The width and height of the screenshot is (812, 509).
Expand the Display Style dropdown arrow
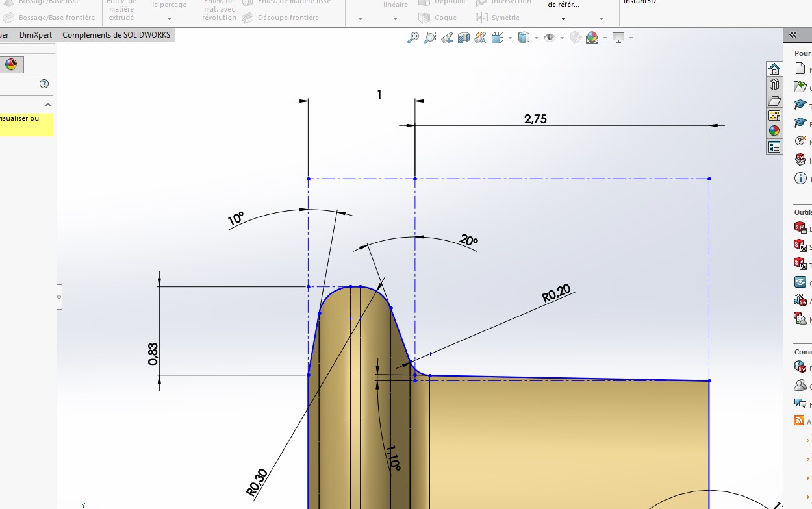[535, 38]
